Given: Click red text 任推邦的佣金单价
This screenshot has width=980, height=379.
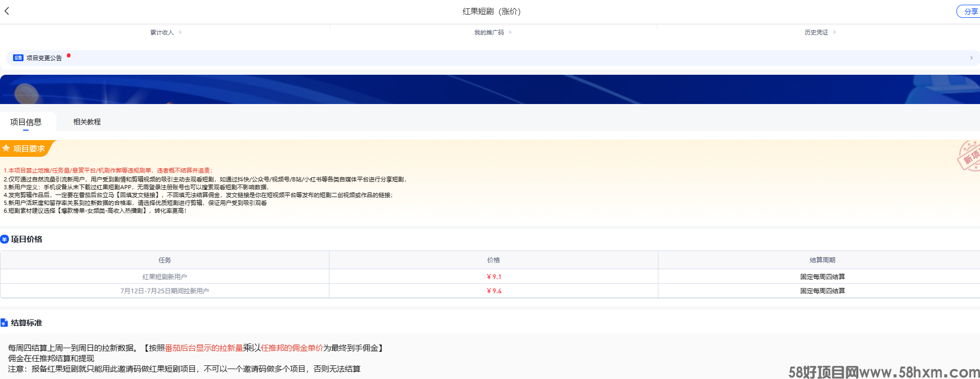Looking at the screenshot, I should pyautogui.click(x=292, y=348).
